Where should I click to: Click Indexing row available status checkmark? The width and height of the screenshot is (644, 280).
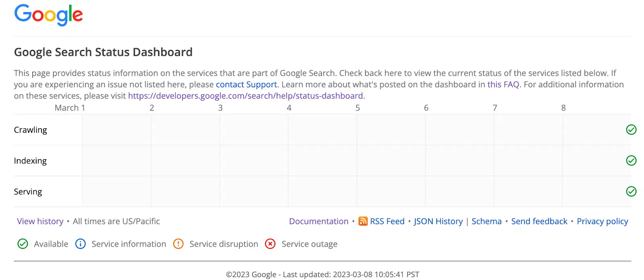(x=631, y=161)
